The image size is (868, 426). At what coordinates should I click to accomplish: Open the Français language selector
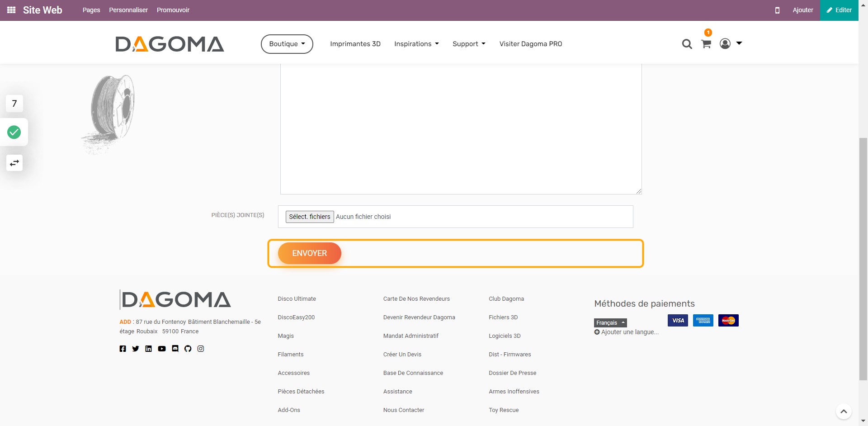[610, 323]
